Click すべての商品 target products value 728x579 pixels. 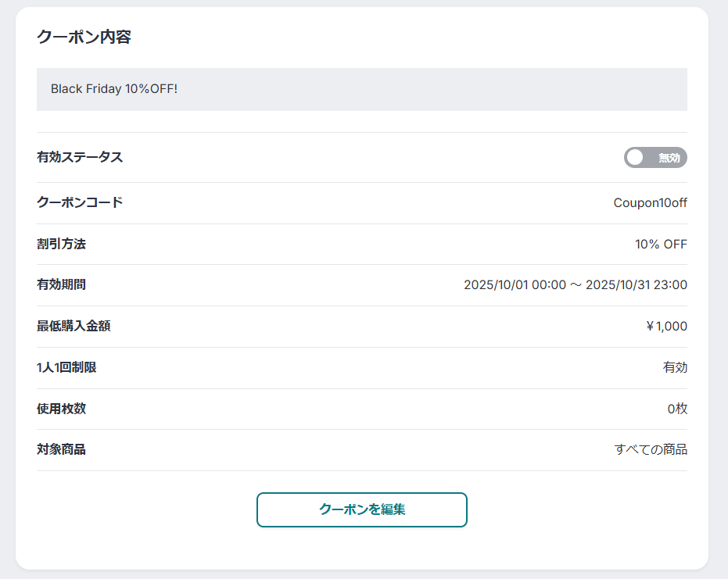pos(650,449)
